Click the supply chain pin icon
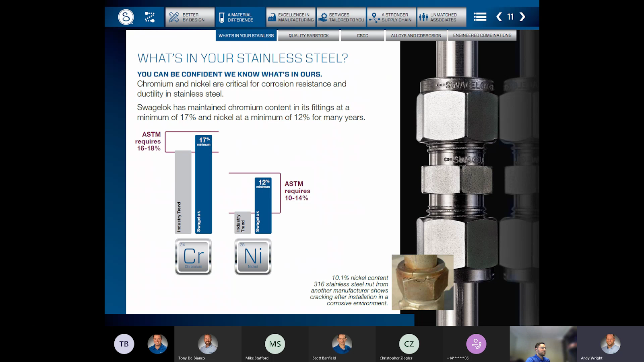Image resolution: width=644 pixels, height=362 pixels. (x=374, y=17)
